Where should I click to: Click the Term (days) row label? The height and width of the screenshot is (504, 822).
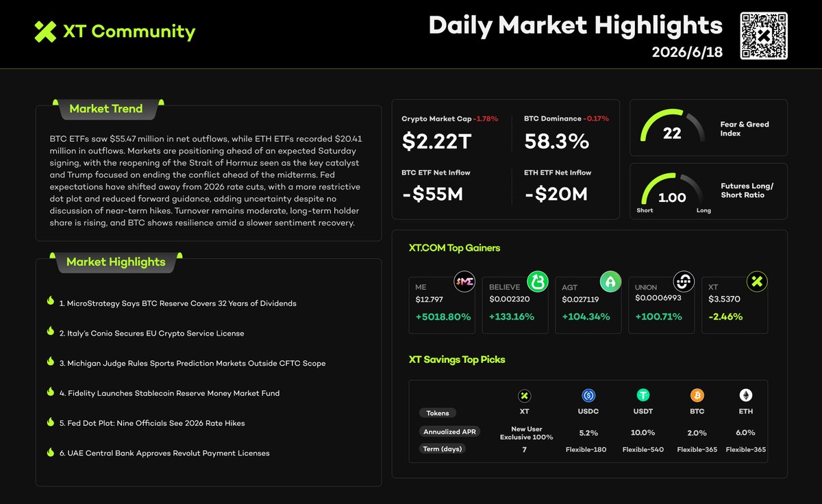click(442, 449)
